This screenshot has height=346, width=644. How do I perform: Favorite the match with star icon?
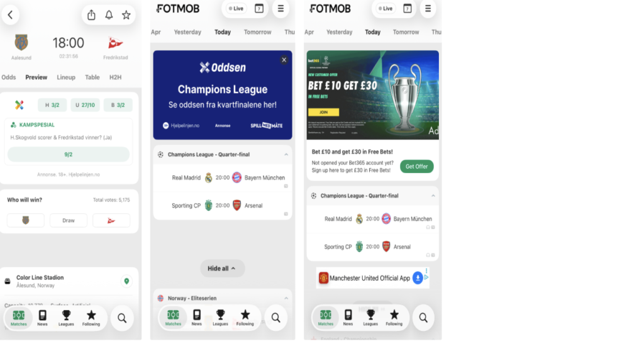[126, 15]
